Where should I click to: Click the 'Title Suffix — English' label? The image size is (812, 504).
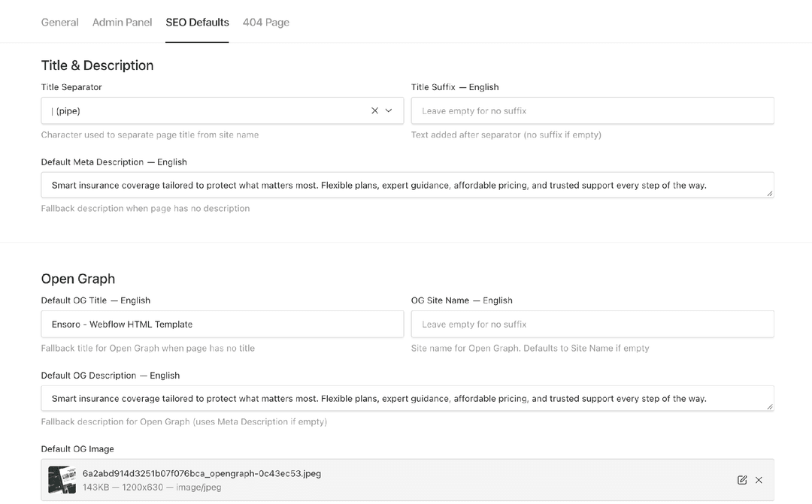tap(455, 87)
